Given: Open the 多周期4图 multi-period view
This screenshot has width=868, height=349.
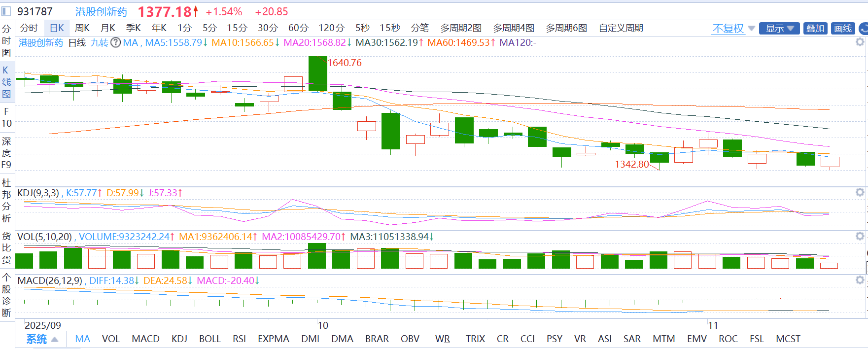Looking at the screenshot, I should [514, 28].
